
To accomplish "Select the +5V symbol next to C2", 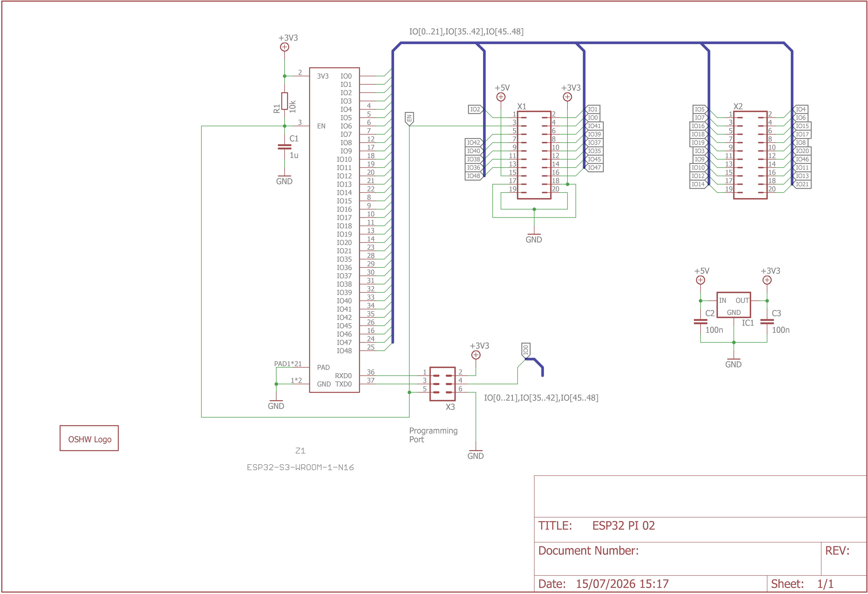I will pyautogui.click(x=700, y=280).
